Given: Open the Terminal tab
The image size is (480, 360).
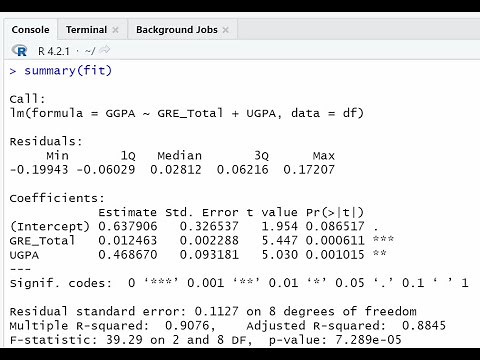Looking at the screenshot, I should coord(86,30).
